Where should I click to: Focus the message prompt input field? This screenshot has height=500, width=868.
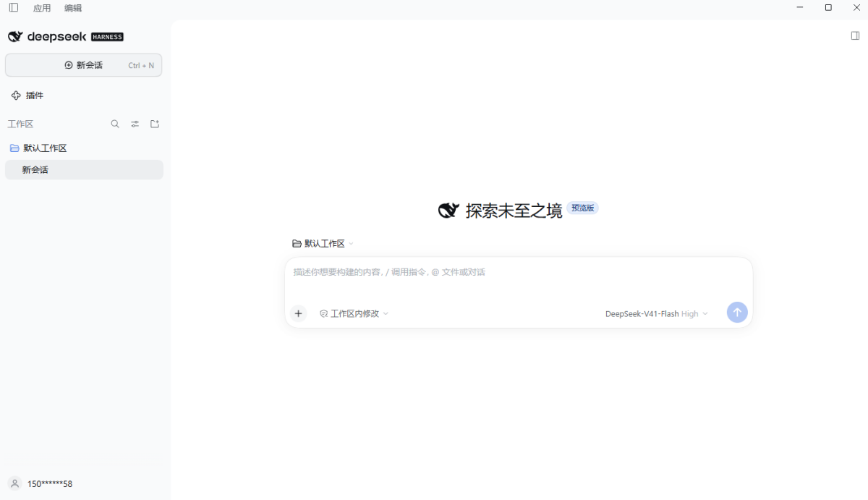click(x=518, y=278)
